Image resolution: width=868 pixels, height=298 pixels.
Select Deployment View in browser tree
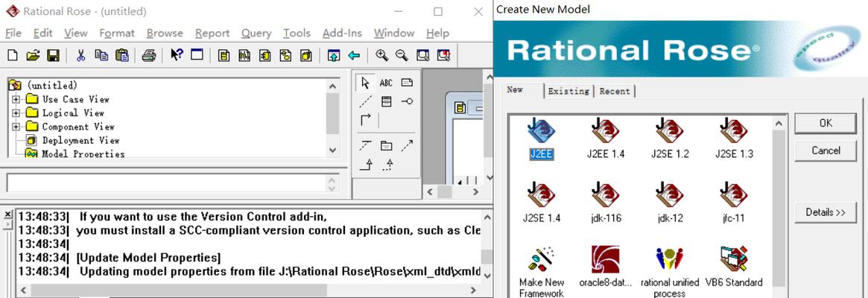[x=80, y=141]
